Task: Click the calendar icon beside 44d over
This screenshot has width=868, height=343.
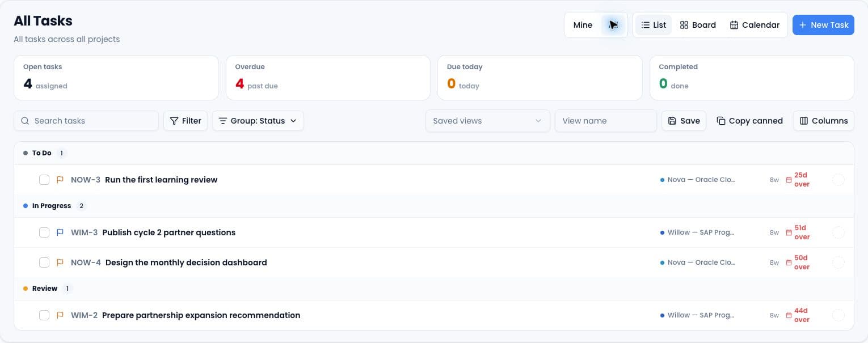Action: pyautogui.click(x=789, y=315)
